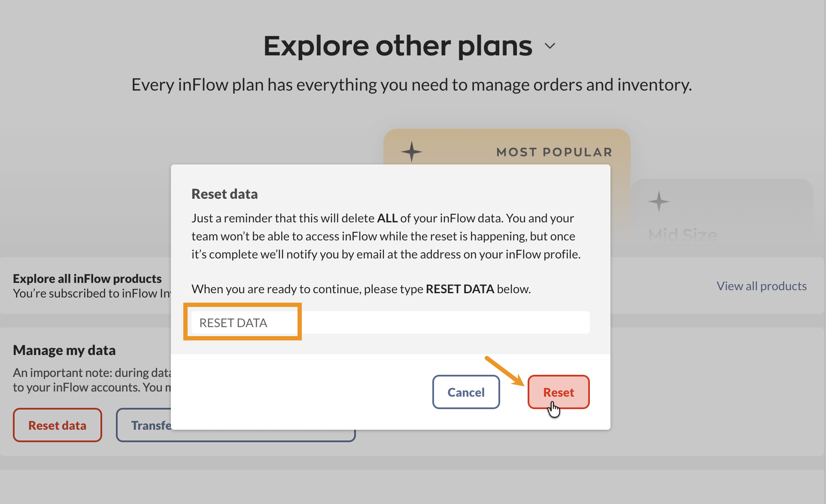Click the An important note paragraph
The height and width of the screenshot is (504, 826).
coord(92,380)
